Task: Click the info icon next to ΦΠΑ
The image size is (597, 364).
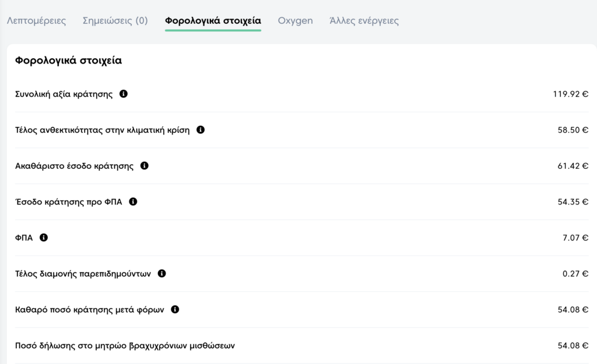Action: tap(44, 238)
